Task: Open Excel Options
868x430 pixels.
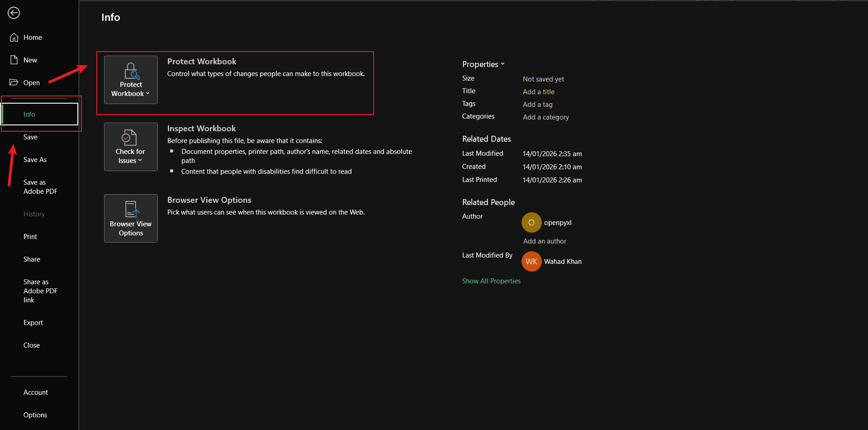Action: coord(35,415)
